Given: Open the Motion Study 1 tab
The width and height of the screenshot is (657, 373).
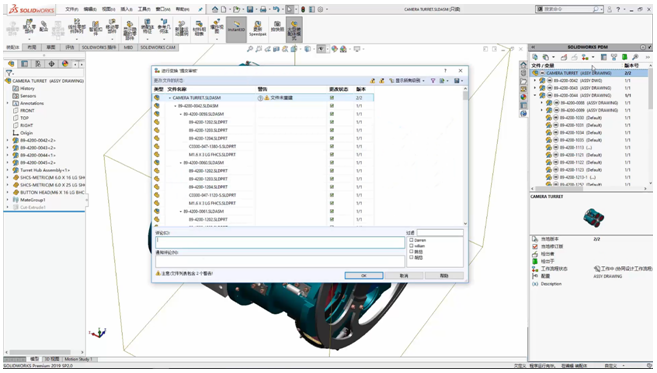Looking at the screenshot, I should [x=78, y=359].
